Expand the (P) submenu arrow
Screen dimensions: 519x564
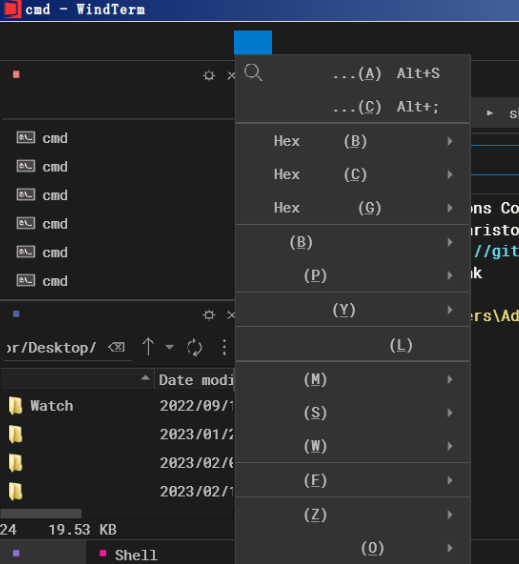pyautogui.click(x=450, y=276)
